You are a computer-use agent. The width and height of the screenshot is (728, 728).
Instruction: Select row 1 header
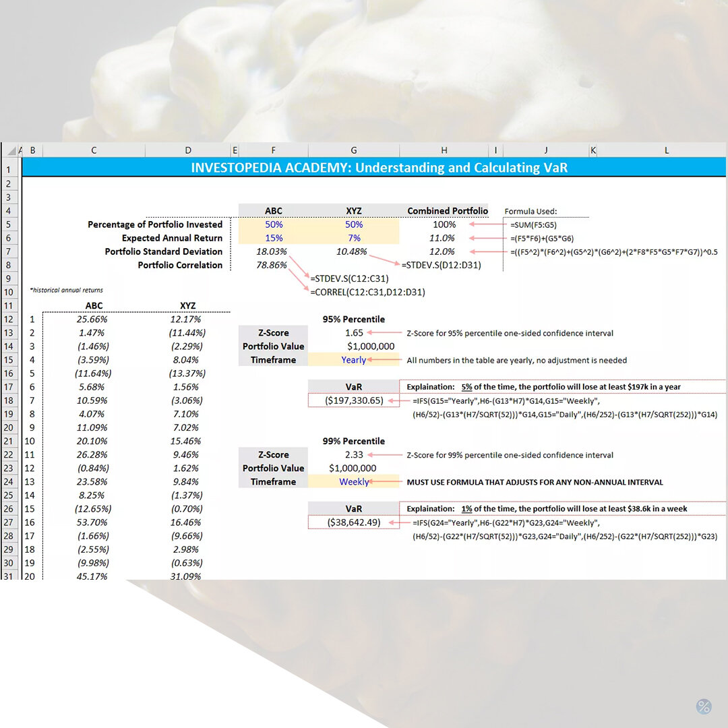point(9,170)
